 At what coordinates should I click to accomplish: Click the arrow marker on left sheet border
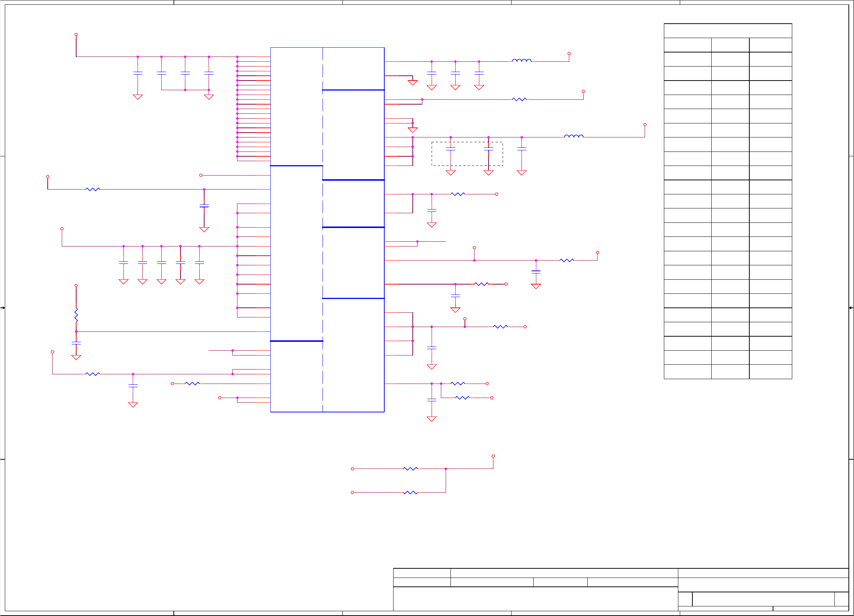(x=3, y=308)
